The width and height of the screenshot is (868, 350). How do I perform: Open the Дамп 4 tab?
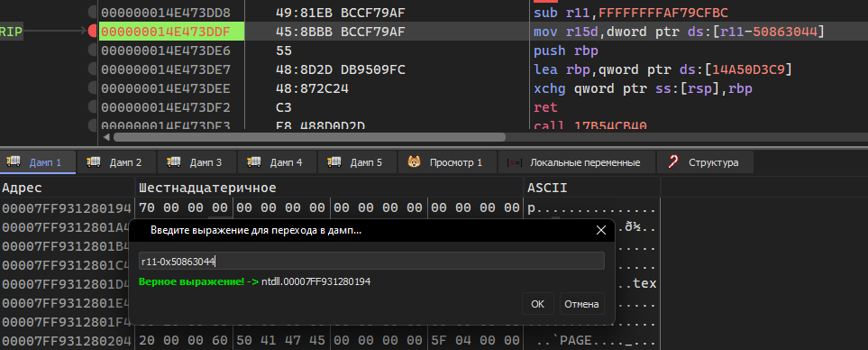pyautogui.click(x=278, y=162)
